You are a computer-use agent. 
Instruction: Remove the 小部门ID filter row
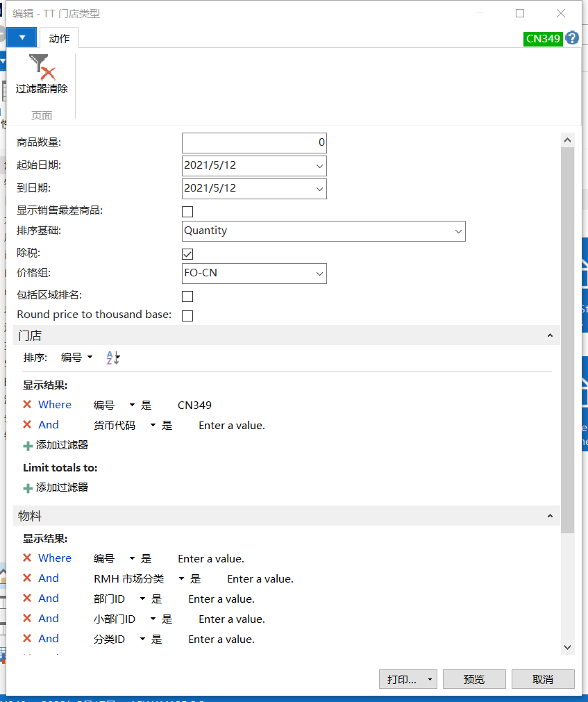pyautogui.click(x=27, y=618)
